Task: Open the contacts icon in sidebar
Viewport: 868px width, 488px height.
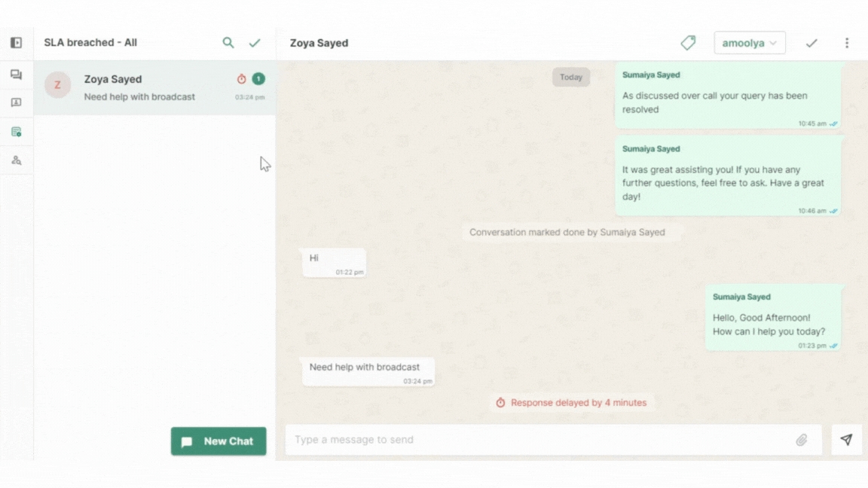Action: click(16, 102)
